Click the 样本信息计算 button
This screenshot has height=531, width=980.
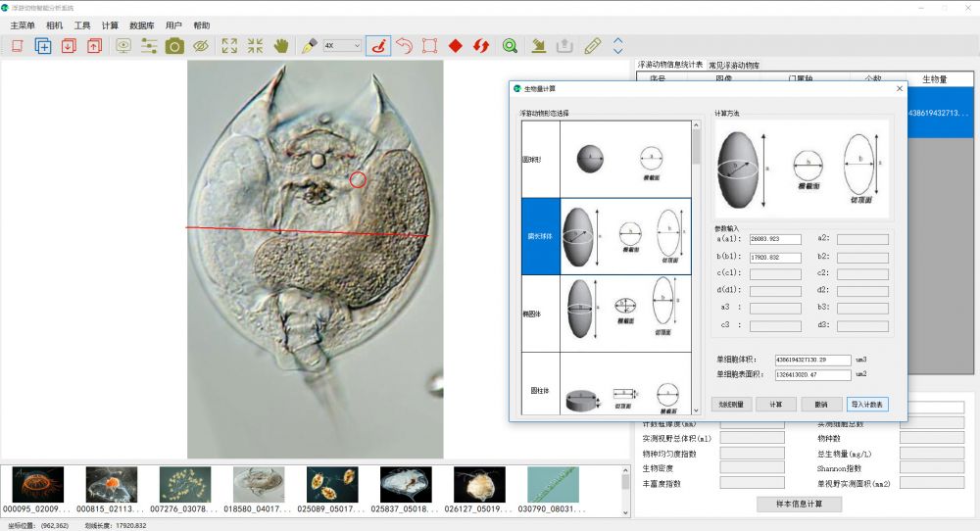(799, 504)
